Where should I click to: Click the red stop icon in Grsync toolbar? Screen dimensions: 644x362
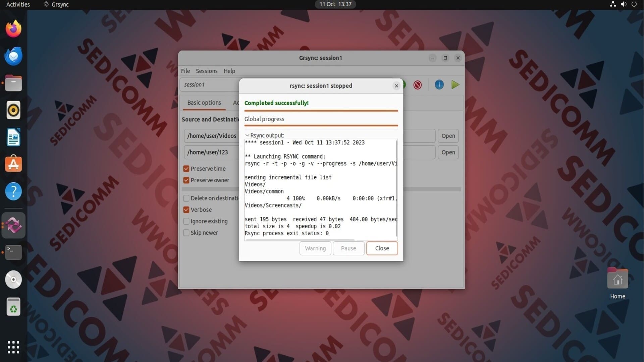click(x=418, y=85)
